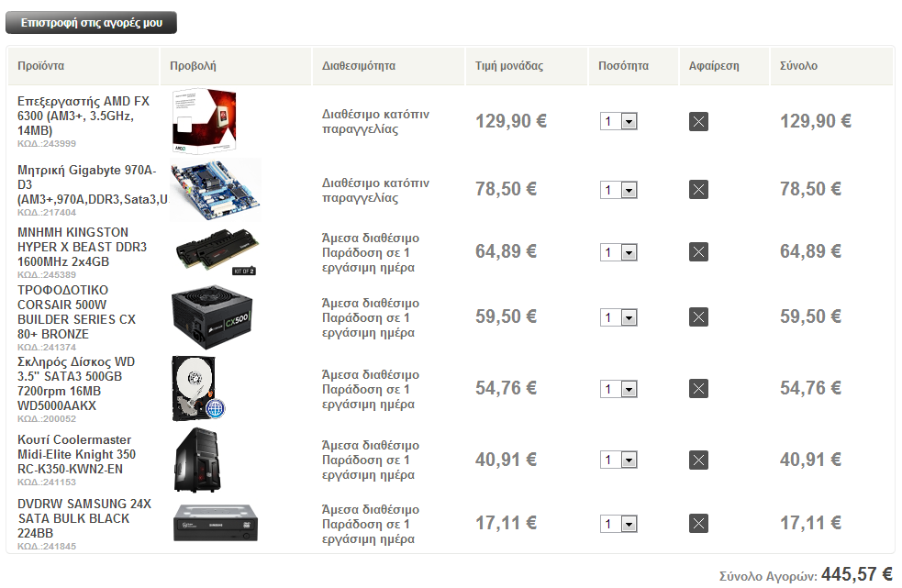The image size is (902, 588).
Task: Open quantity dropdown for Samsung DVDRW
Action: coord(618,524)
